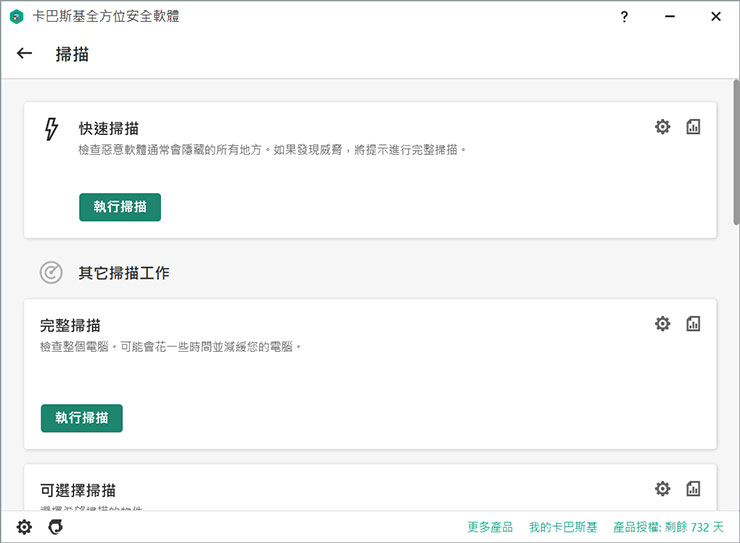Click the 快速掃描 heading
The image size is (740, 543).
109,128
